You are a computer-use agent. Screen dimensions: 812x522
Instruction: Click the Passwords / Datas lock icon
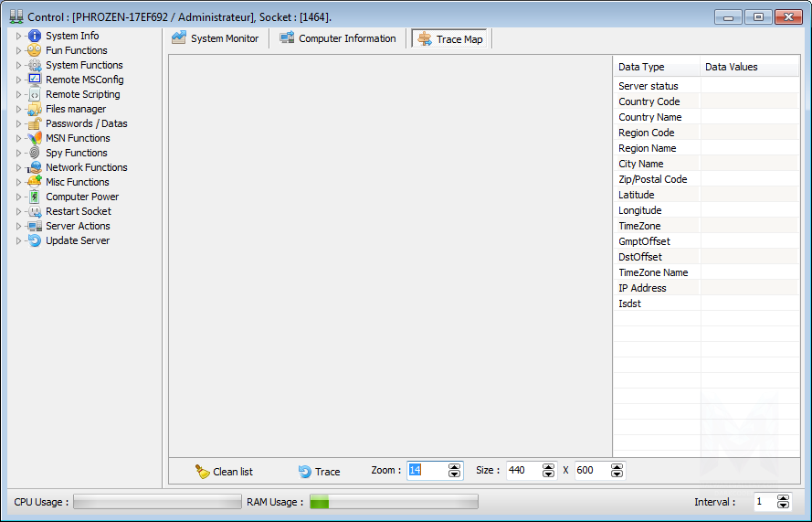[35, 123]
